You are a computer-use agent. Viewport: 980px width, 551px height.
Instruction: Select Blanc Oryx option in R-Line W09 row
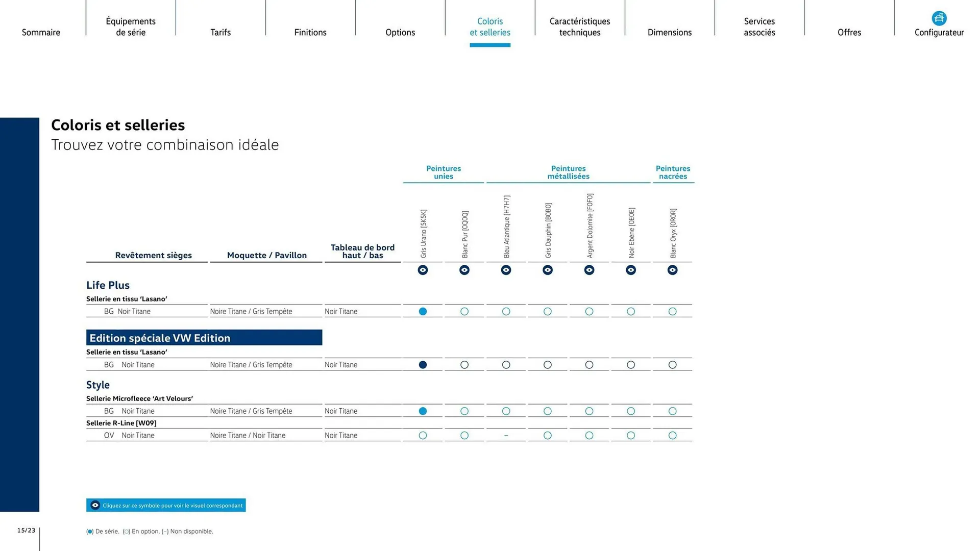(672, 435)
